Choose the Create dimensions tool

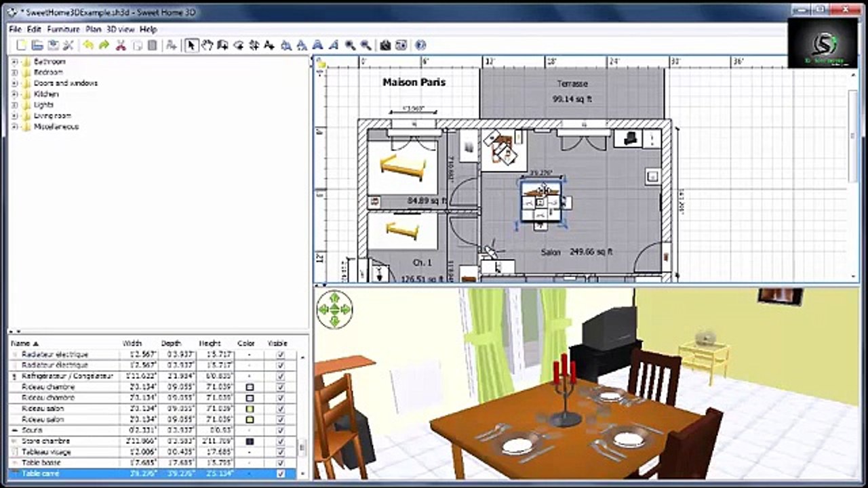(x=254, y=45)
